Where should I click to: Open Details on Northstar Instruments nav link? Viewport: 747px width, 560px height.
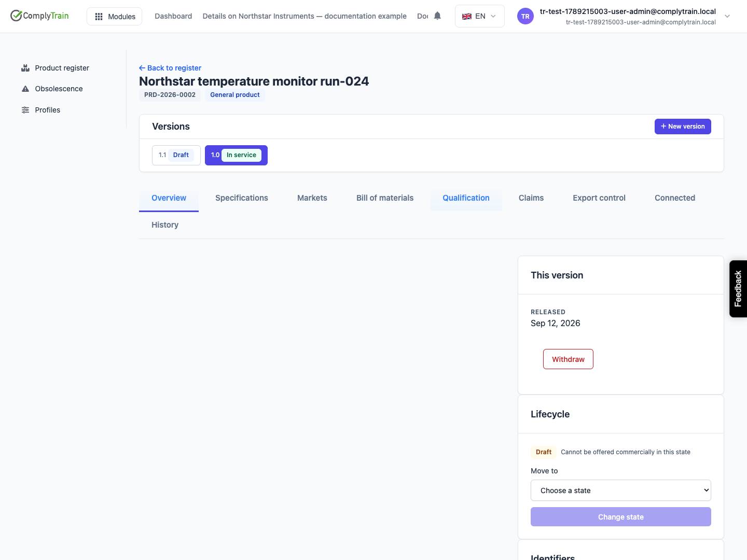[x=305, y=16]
